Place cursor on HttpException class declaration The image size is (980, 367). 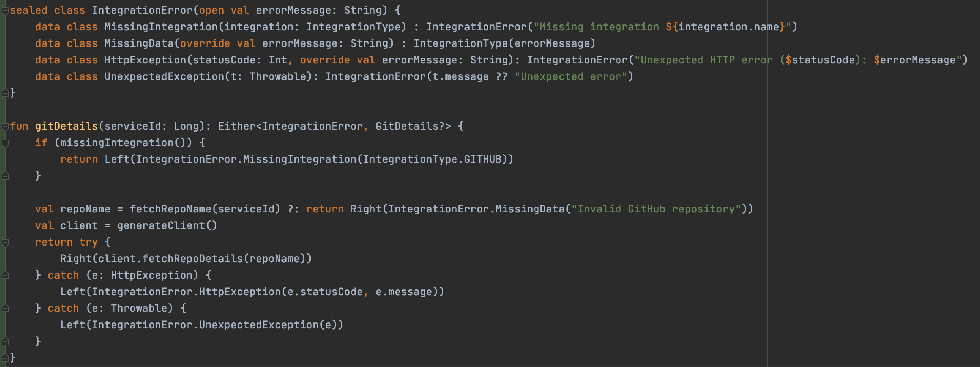click(145, 60)
